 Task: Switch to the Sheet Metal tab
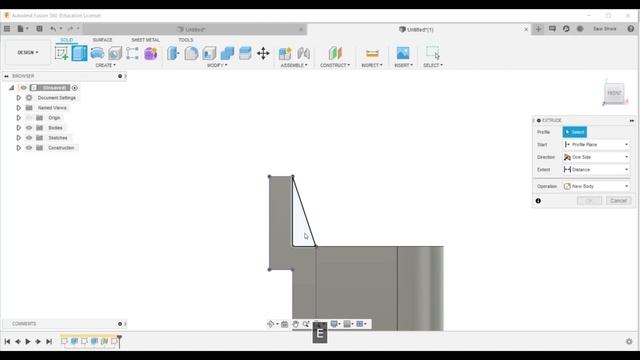[145, 40]
